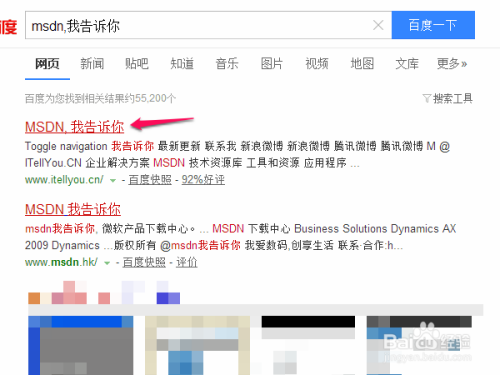Expand the dropdown arrow beside www.itellyou.cn/
The image size is (500, 375).
pos(113,181)
